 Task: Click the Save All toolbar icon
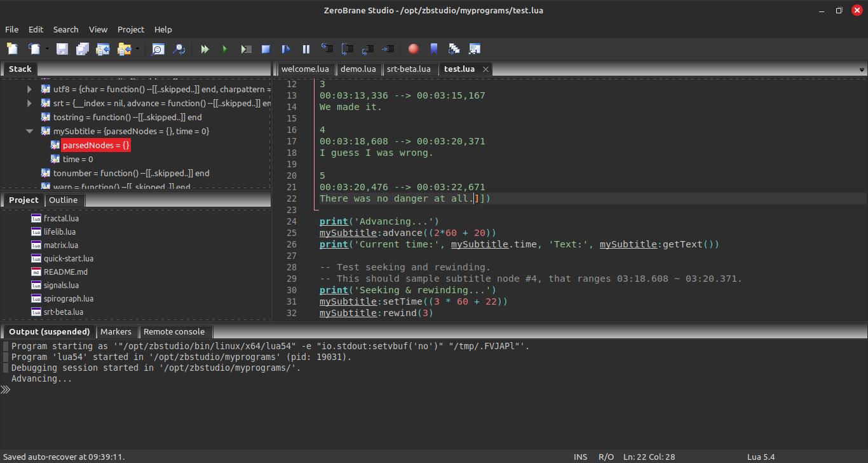pos(83,48)
